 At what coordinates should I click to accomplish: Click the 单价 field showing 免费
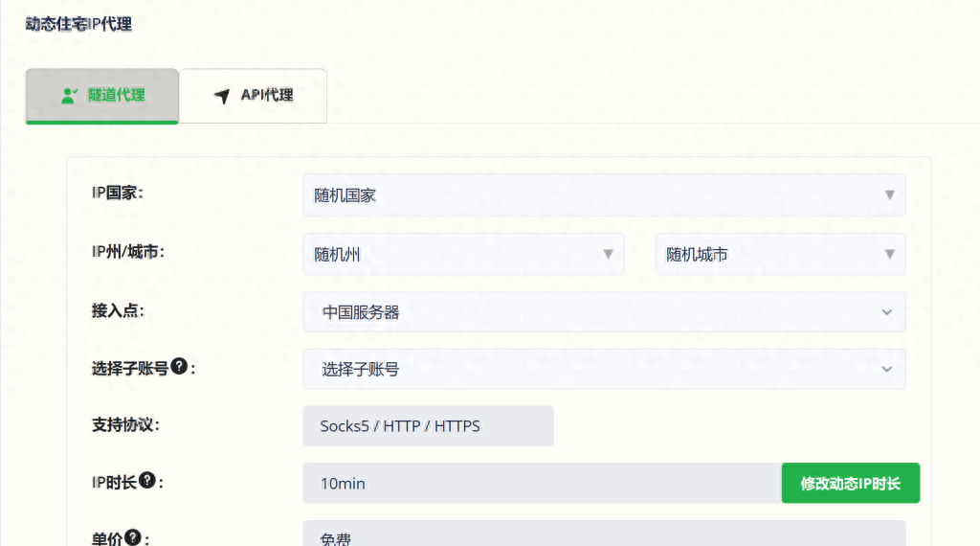[x=603, y=535]
